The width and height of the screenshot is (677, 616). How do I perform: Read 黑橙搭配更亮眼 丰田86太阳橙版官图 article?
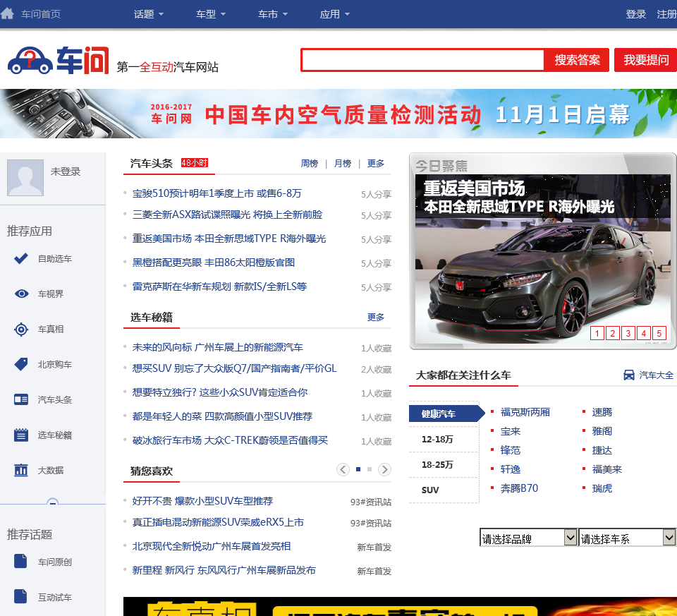click(213, 262)
